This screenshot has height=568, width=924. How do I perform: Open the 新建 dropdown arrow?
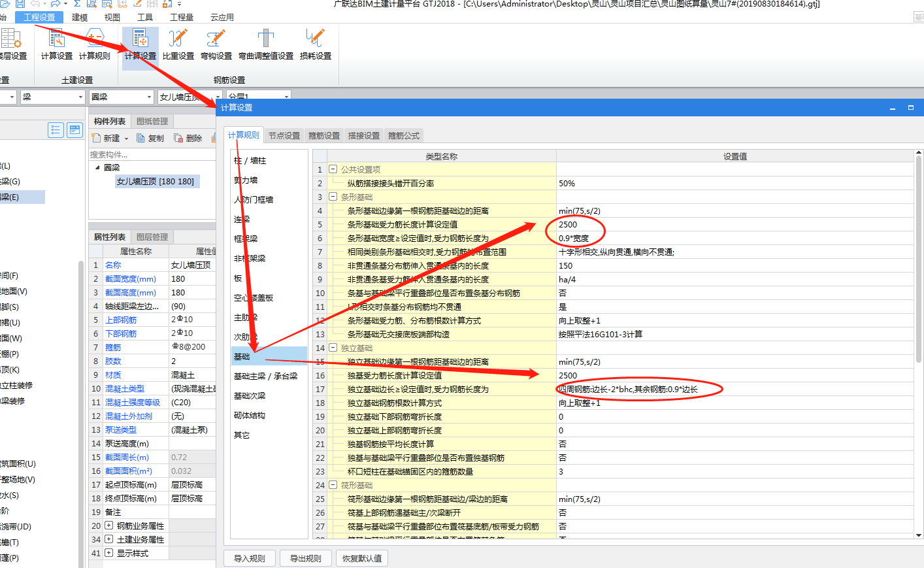pos(126,139)
